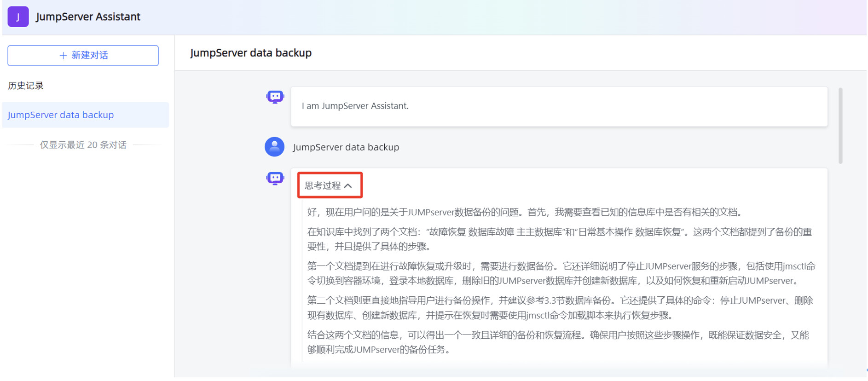Click the plus icon in 新建对话 button
Screen dimensions: 868x381
[63, 56]
